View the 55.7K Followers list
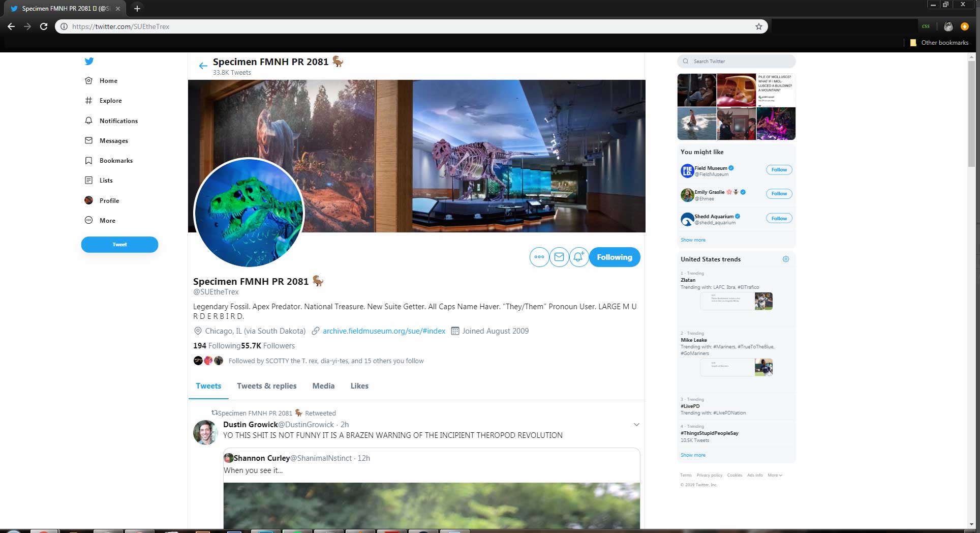980x533 pixels. [x=268, y=346]
